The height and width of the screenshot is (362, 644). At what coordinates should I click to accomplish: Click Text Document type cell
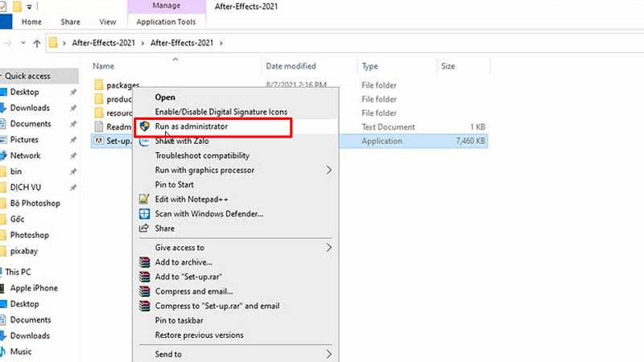click(x=388, y=127)
